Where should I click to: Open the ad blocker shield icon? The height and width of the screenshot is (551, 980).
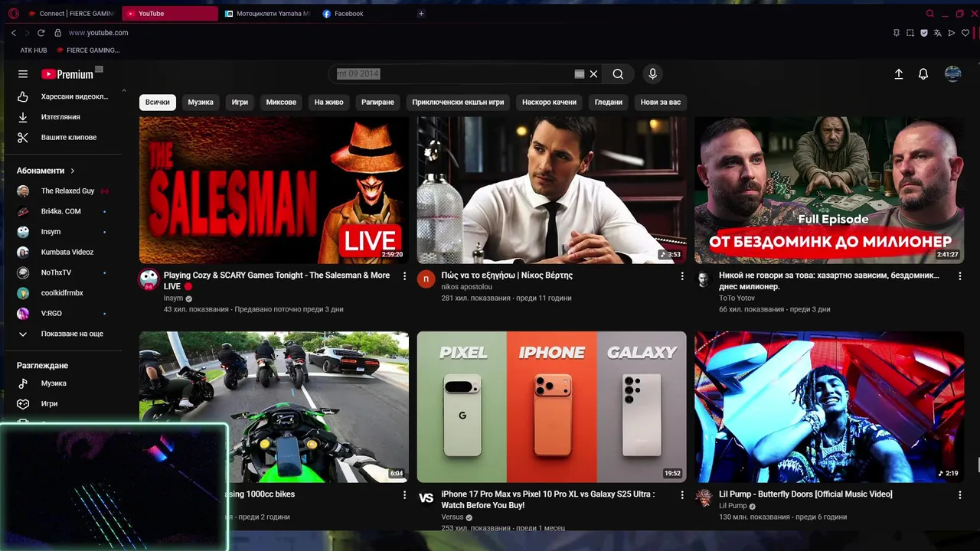coord(924,33)
